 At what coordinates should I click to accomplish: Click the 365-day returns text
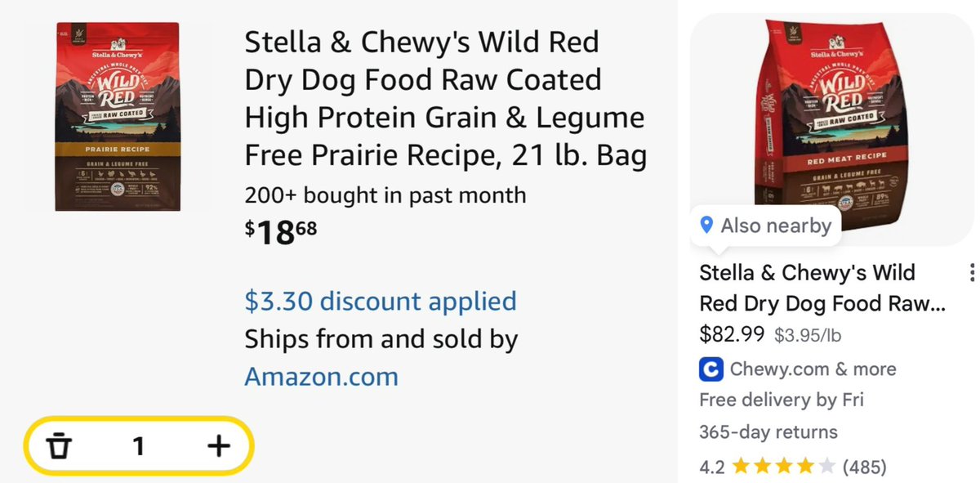point(768,432)
